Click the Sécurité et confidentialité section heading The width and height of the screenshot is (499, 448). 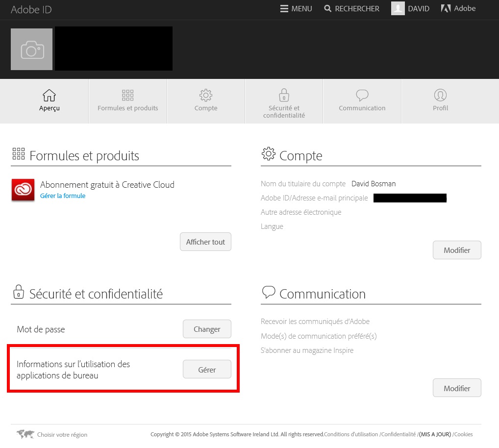click(x=96, y=294)
